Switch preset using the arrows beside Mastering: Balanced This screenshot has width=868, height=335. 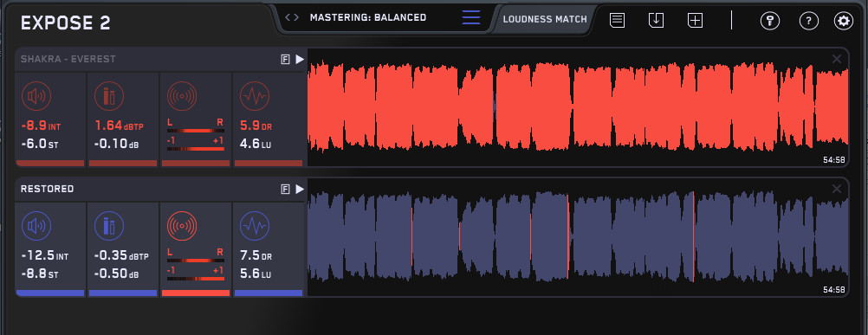point(292,17)
